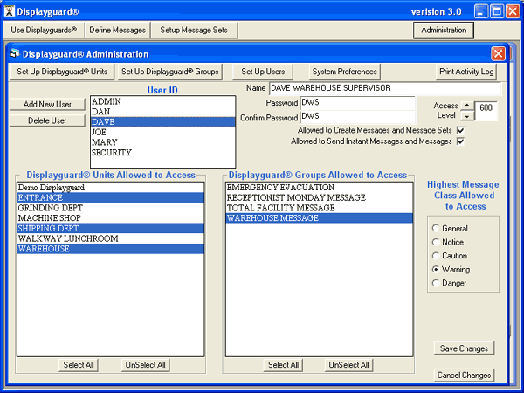
Task: Click the Access Level value field
Action: (486, 111)
